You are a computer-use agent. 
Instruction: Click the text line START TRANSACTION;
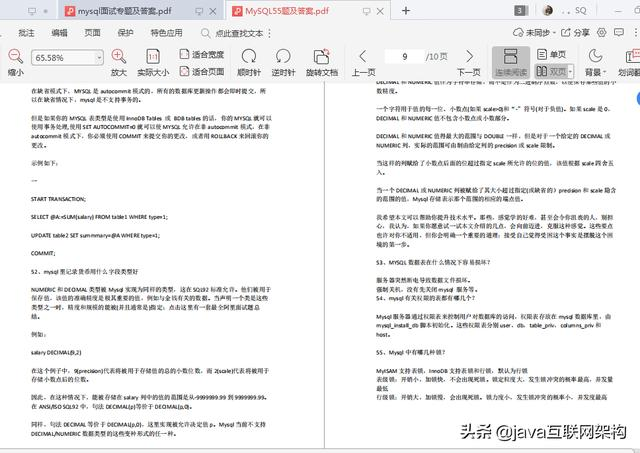pos(58,199)
